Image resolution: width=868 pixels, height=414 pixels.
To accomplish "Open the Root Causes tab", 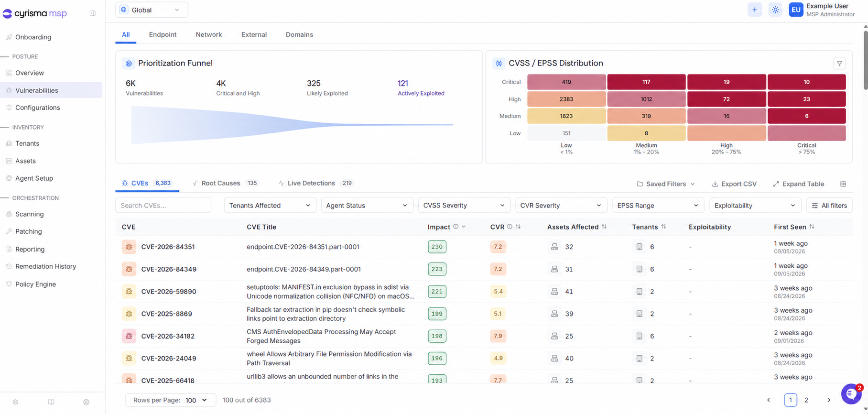I will (x=225, y=183).
